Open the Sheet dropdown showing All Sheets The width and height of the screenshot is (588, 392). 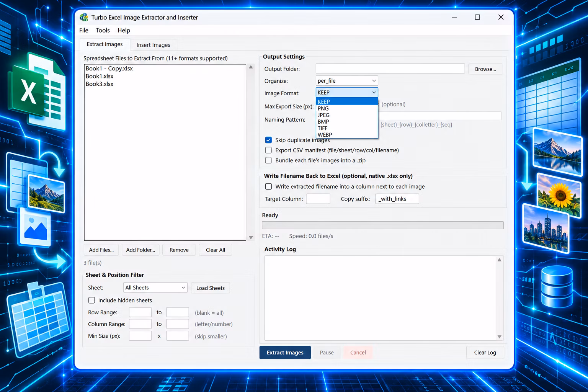click(155, 287)
